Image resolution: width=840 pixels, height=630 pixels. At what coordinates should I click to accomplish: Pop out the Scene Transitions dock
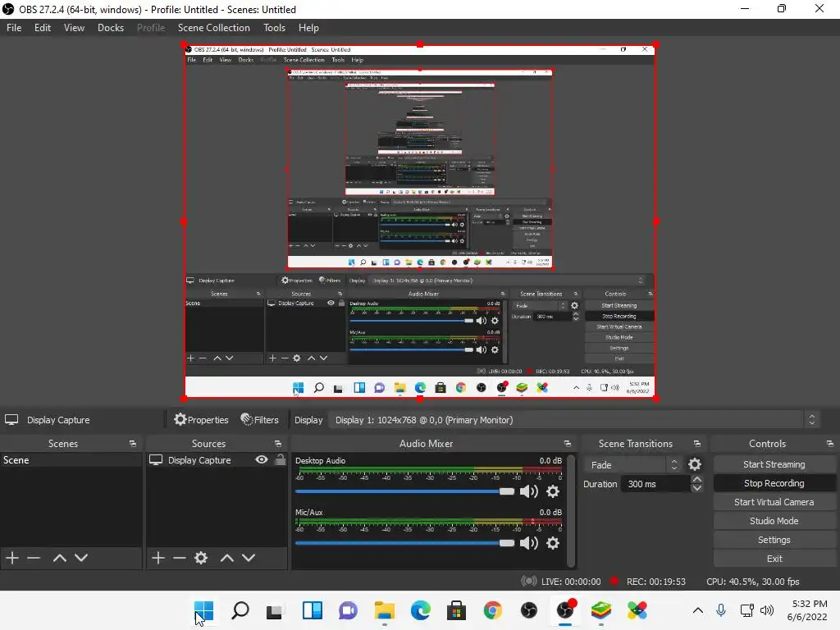click(697, 444)
